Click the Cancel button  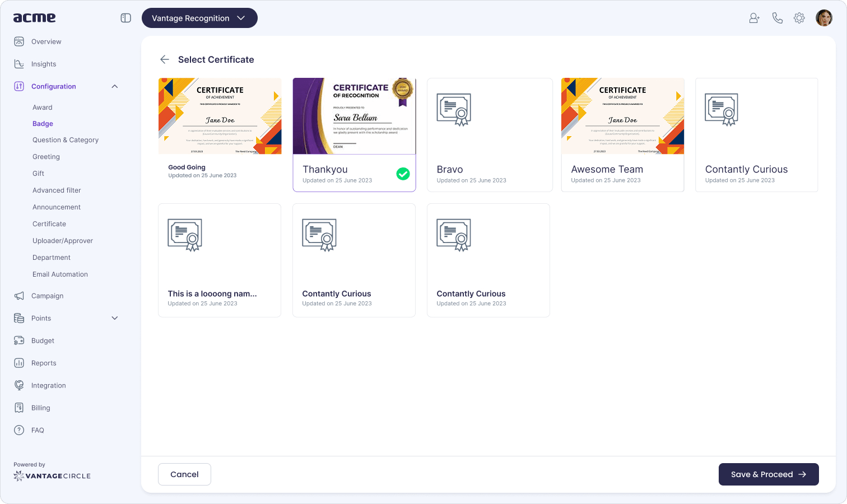pos(184,474)
